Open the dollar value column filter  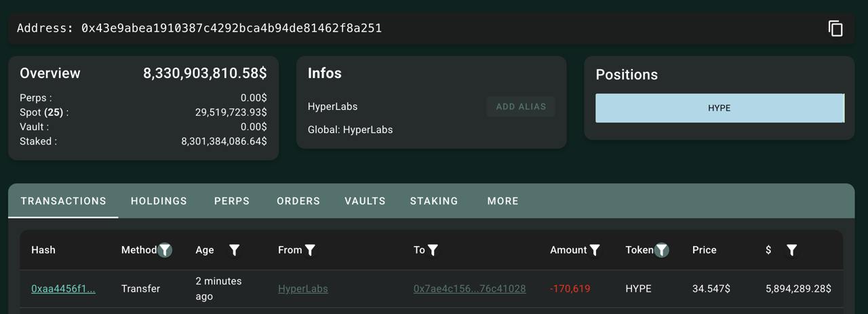point(791,250)
